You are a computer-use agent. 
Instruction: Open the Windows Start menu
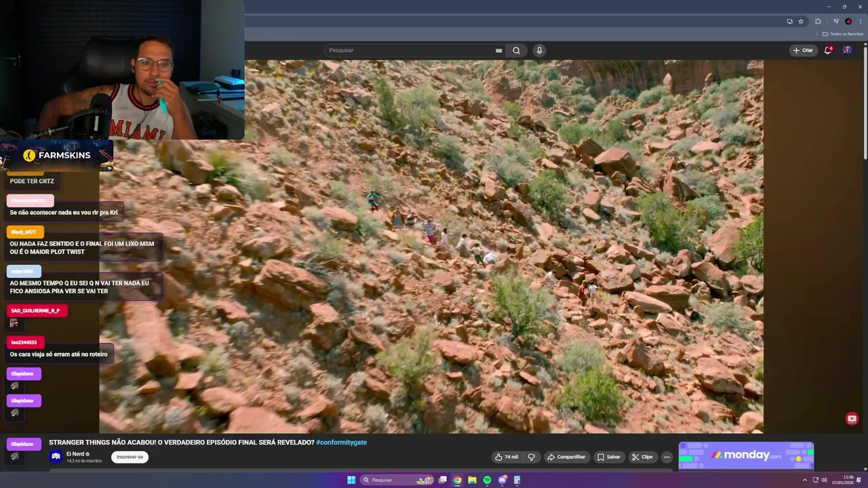pos(351,480)
